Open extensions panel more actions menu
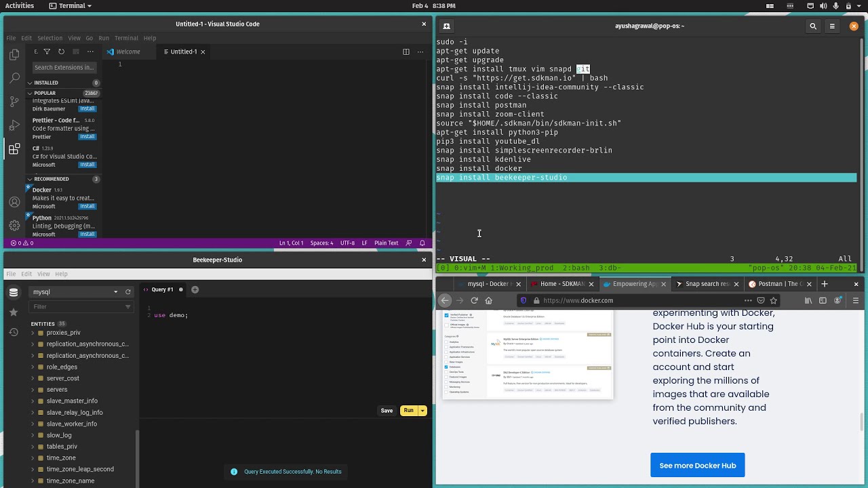 coord(90,52)
